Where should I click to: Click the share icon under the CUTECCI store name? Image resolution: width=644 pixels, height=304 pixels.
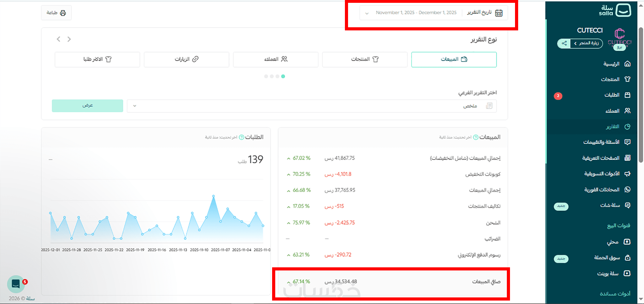(564, 43)
